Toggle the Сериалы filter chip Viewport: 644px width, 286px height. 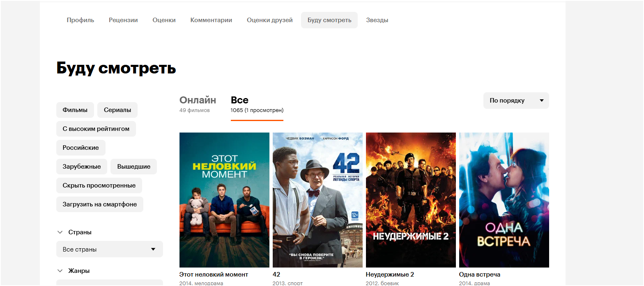(x=117, y=110)
